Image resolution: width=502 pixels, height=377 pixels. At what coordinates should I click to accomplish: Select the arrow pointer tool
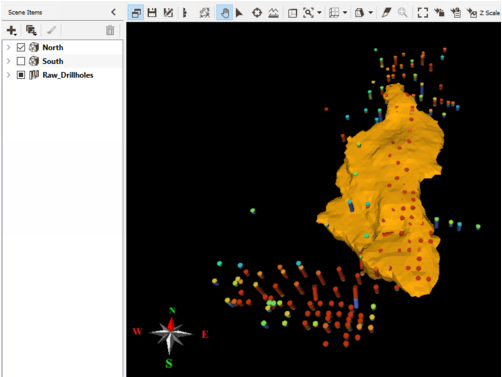(239, 13)
